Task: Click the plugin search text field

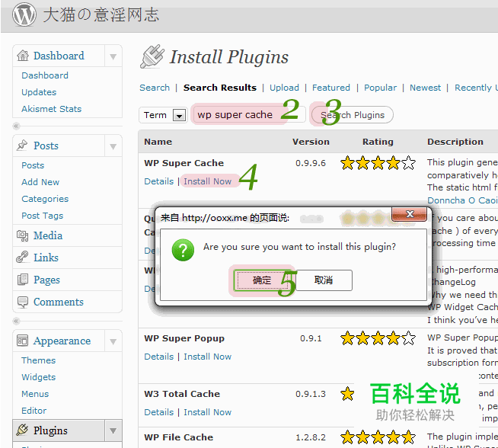Action: coord(248,115)
